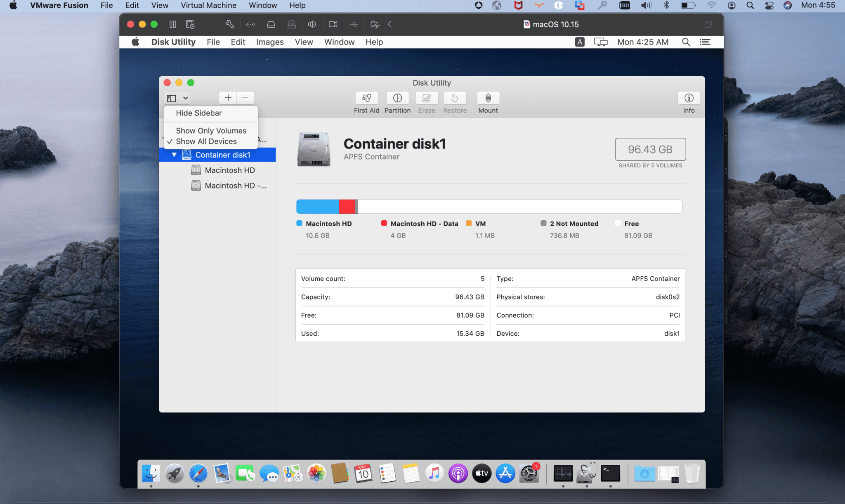Open the Images menu
Viewport: 845px width, 504px height.
point(269,42)
